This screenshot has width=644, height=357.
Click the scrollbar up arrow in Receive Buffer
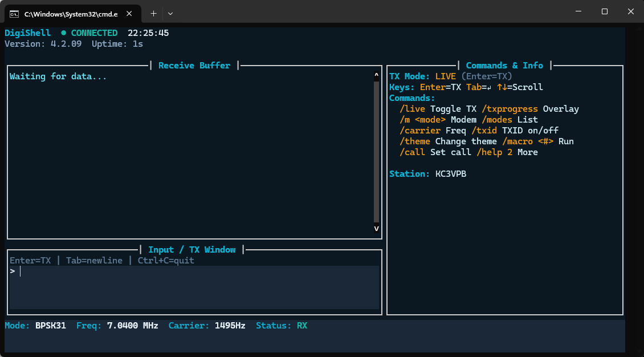click(376, 74)
